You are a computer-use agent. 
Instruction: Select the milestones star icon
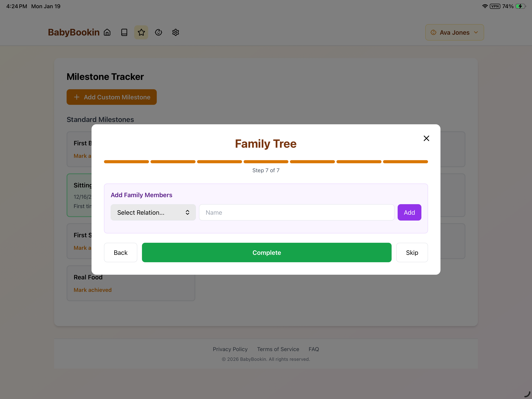141,32
